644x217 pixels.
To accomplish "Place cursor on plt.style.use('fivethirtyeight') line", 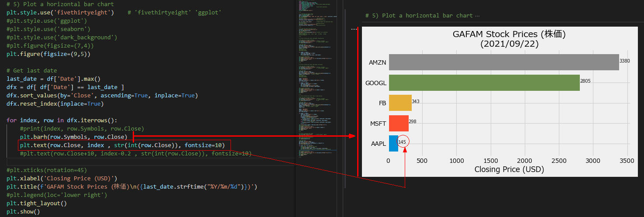I will pyautogui.click(x=60, y=12).
